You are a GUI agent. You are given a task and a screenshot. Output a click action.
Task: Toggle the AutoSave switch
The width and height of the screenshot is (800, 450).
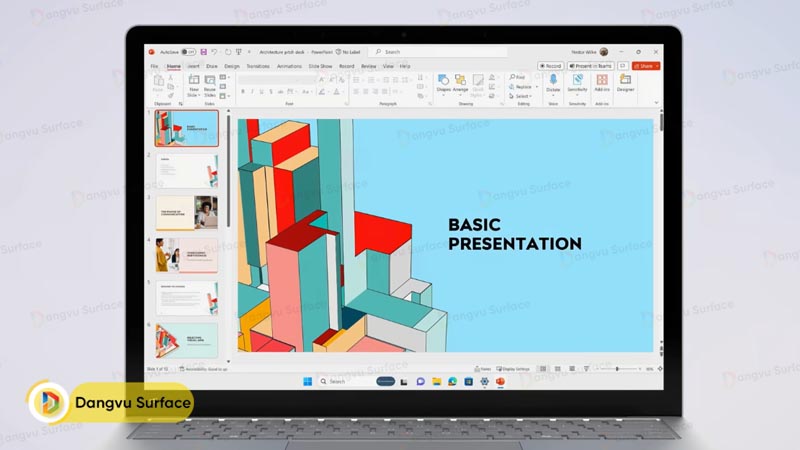click(x=190, y=52)
